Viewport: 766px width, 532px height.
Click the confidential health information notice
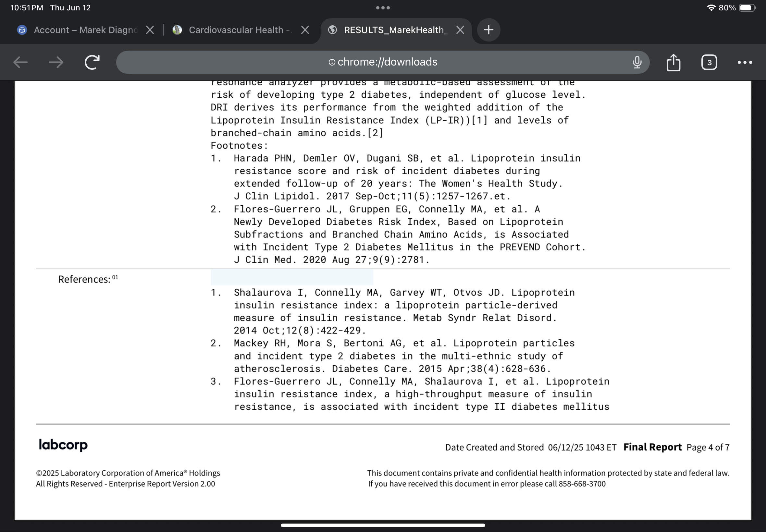pyautogui.click(x=548, y=473)
